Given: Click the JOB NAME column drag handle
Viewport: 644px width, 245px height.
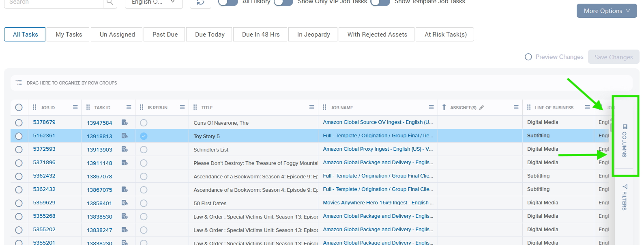Looking at the screenshot, I should point(324,107).
